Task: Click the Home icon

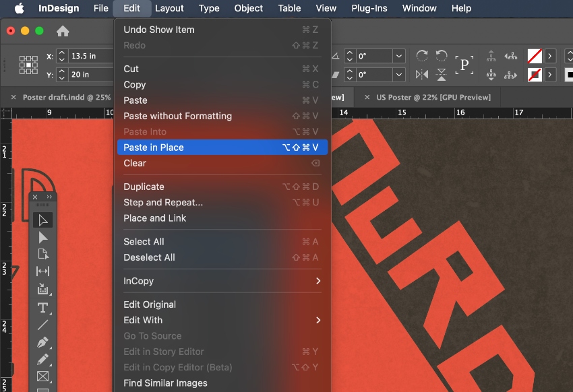Action: coord(63,31)
